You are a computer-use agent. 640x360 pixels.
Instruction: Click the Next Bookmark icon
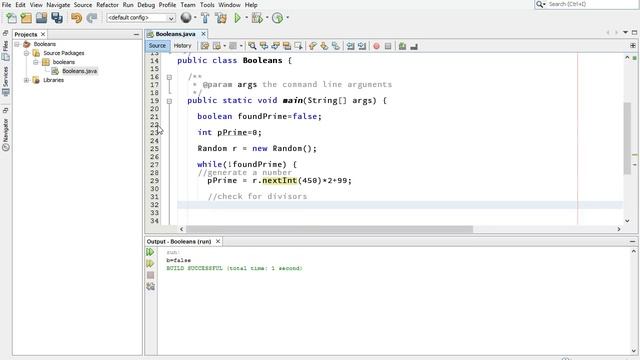coord(324,46)
